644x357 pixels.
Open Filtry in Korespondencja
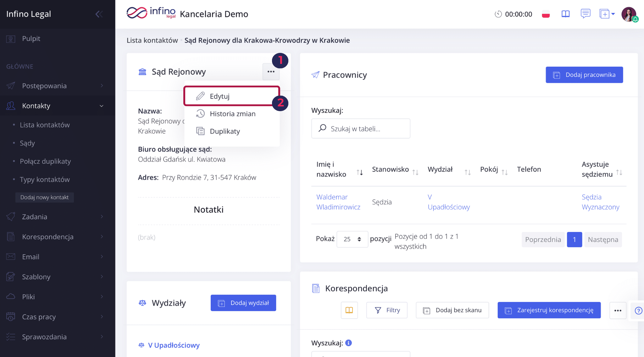click(x=387, y=310)
